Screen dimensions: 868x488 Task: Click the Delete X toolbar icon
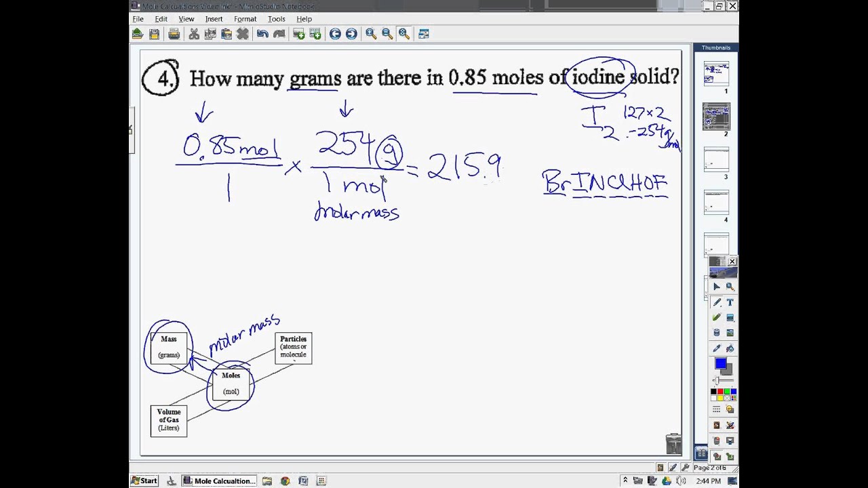tap(243, 34)
